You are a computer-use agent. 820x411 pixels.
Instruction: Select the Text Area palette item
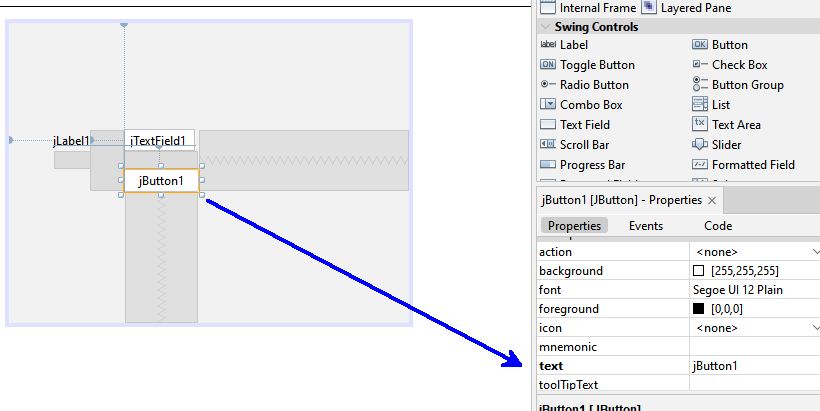(x=735, y=125)
